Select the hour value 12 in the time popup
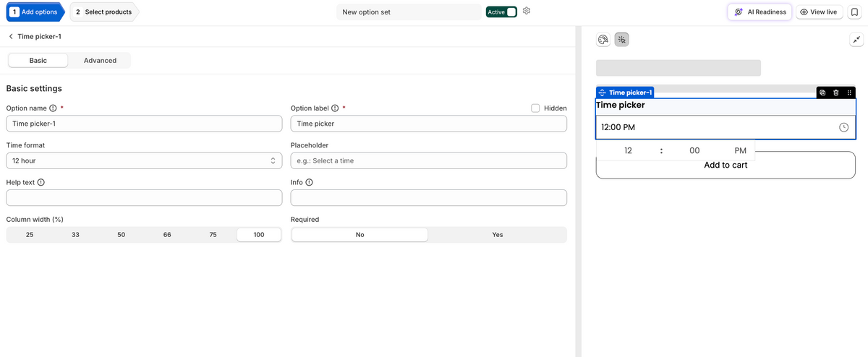 [628, 151]
